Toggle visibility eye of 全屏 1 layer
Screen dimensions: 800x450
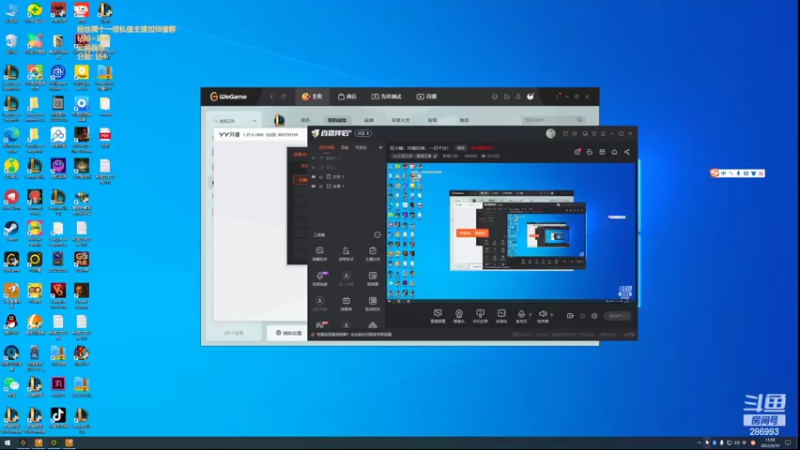314,186
